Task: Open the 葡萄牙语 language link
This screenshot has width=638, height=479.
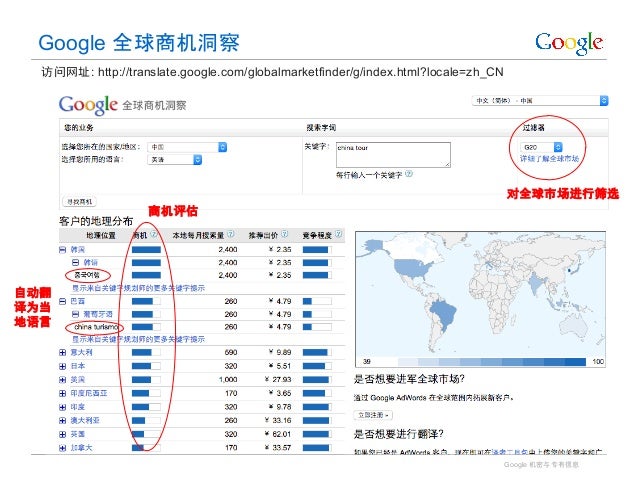Action: click(x=98, y=314)
